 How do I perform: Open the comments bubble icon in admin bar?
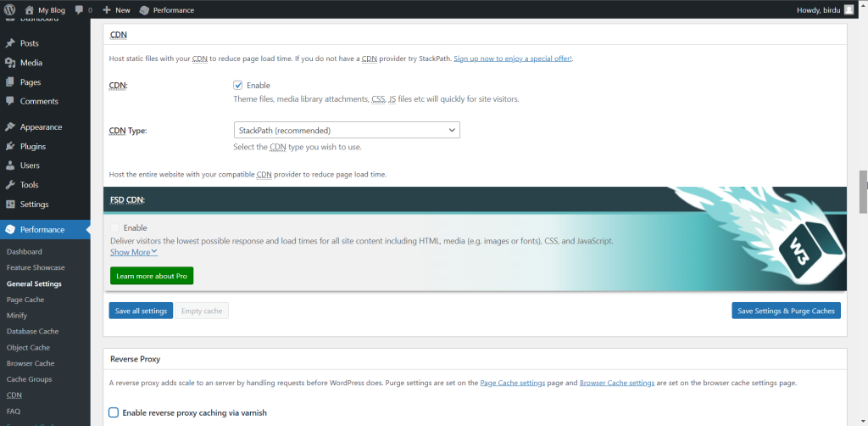tap(79, 9)
